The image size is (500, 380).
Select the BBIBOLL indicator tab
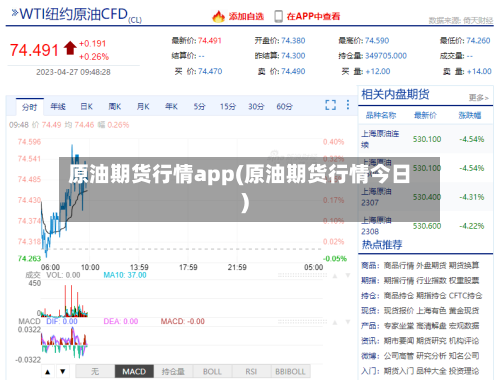tap(290, 371)
